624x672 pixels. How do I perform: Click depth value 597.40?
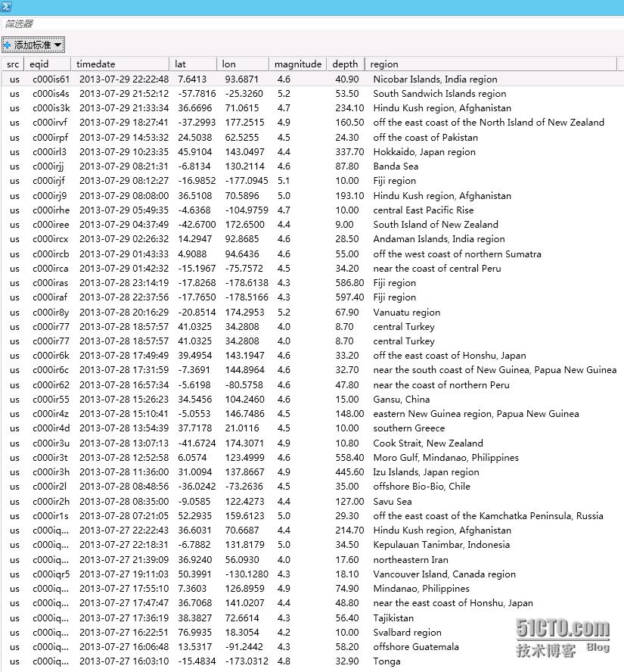(349, 297)
